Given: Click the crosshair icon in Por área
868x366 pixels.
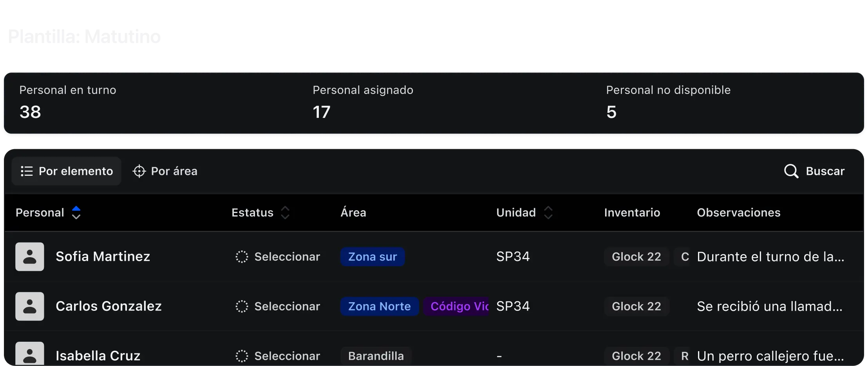Looking at the screenshot, I should point(139,171).
